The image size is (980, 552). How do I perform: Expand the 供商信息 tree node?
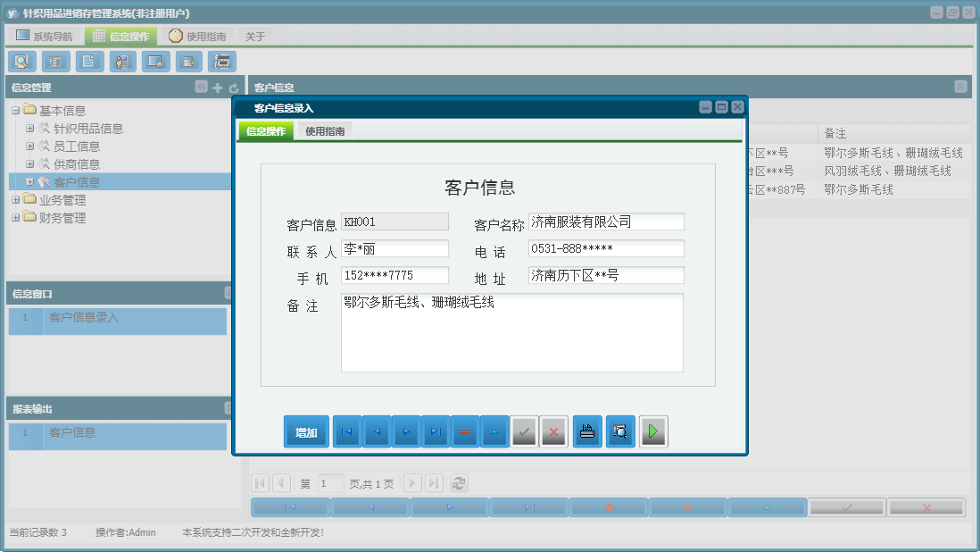pyautogui.click(x=29, y=163)
